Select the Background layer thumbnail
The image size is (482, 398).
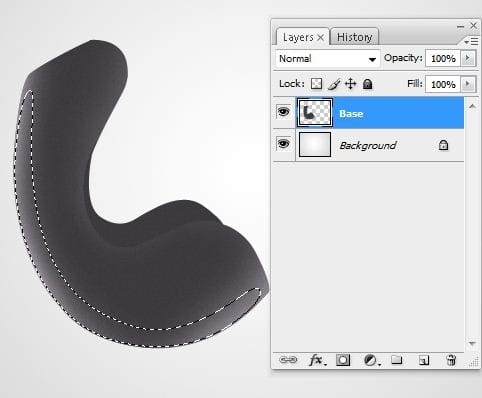point(315,144)
